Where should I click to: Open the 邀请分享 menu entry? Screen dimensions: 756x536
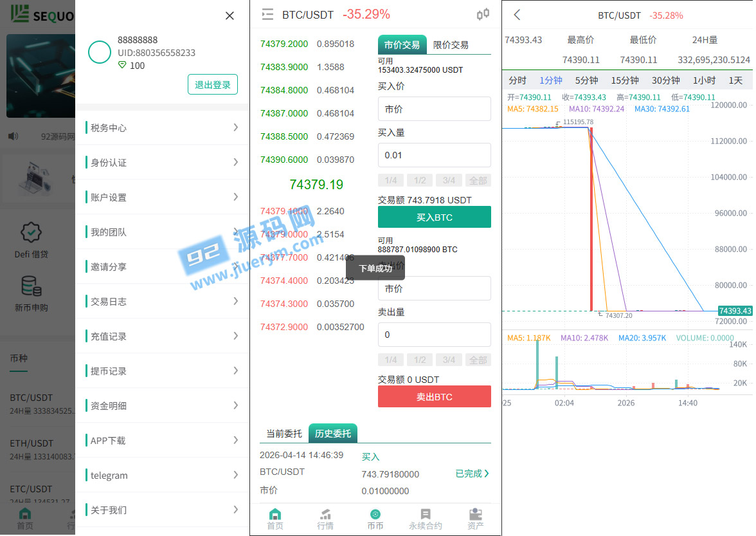pos(162,266)
